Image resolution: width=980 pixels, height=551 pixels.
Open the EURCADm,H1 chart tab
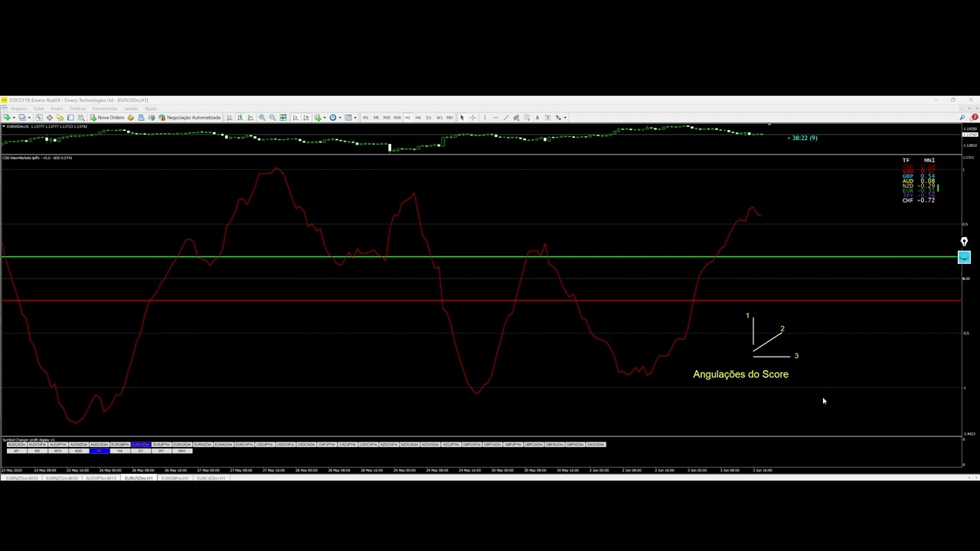(x=211, y=478)
